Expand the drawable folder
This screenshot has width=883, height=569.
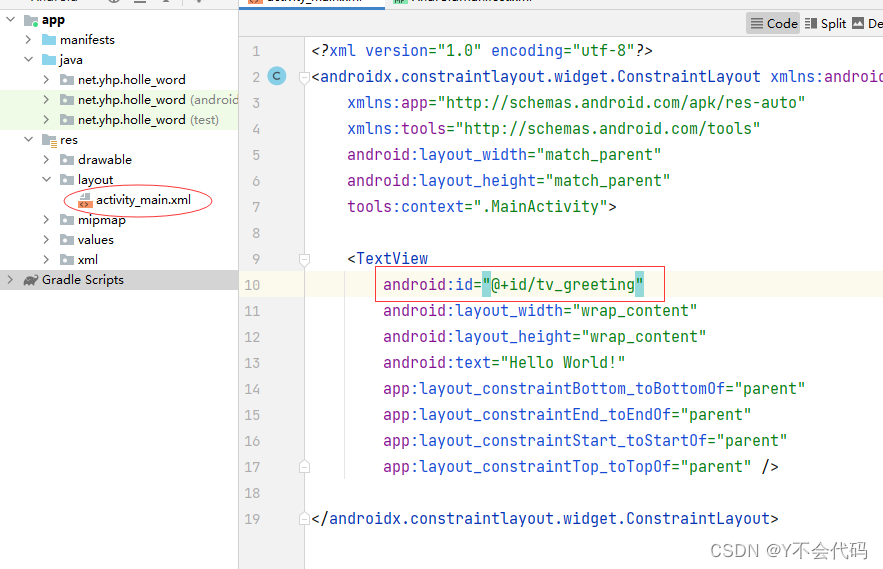tap(46, 159)
